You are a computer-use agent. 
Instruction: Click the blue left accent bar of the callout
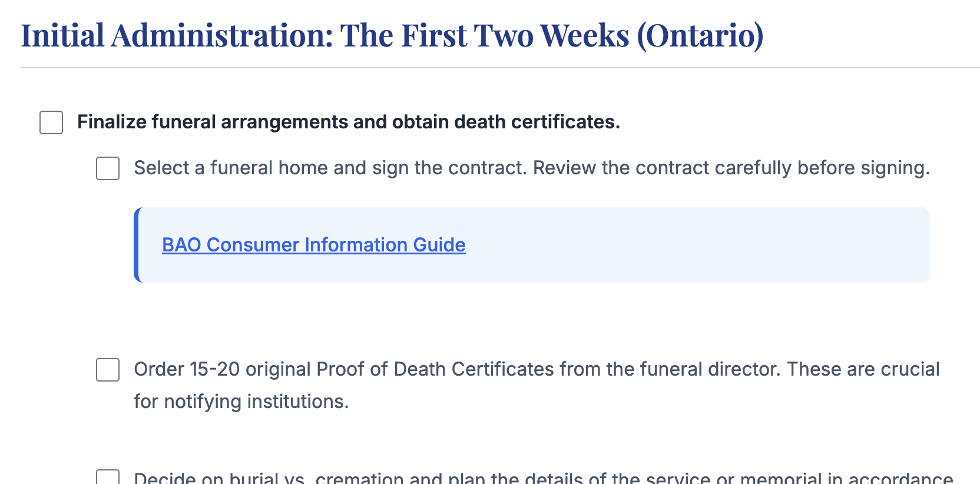[137, 245]
